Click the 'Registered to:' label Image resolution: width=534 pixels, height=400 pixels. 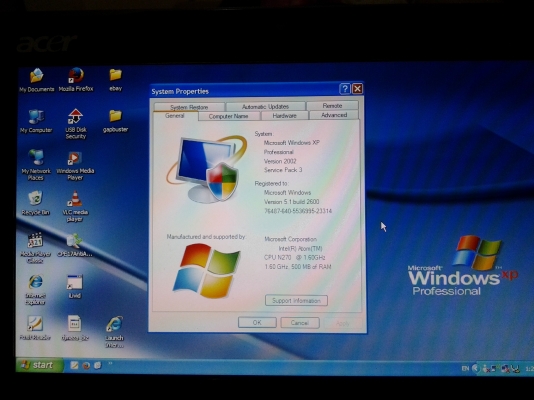[x=271, y=183]
